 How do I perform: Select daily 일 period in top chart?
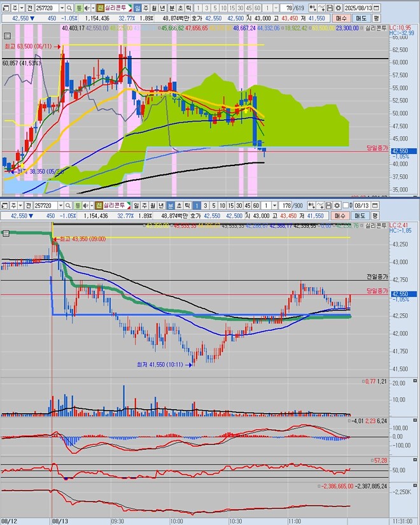(137, 8)
